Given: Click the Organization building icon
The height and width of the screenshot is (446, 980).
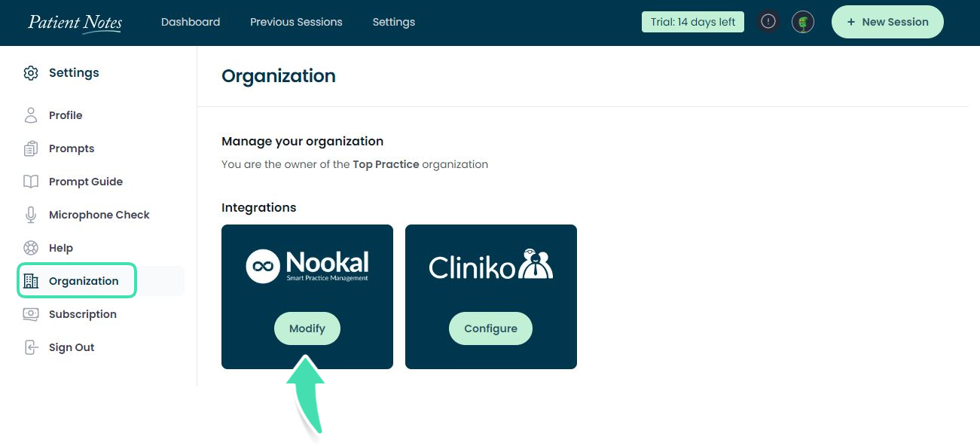Looking at the screenshot, I should (x=31, y=281).
